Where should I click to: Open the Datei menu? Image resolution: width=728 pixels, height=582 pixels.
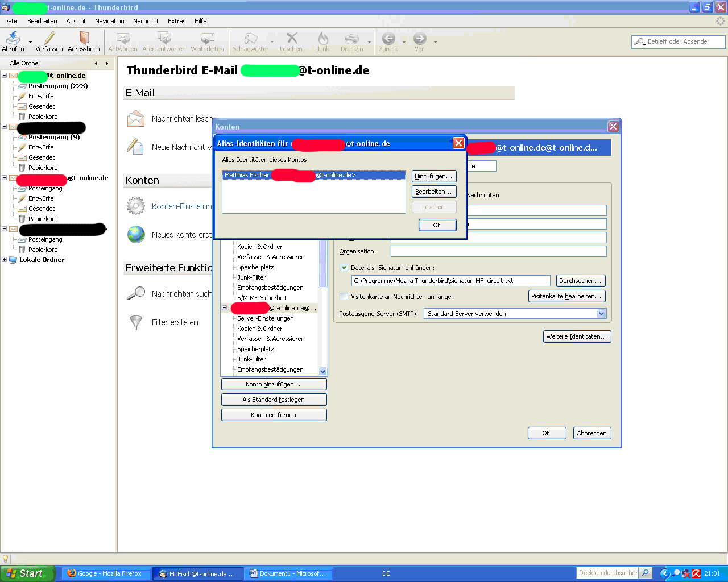(x=11, y=21)
